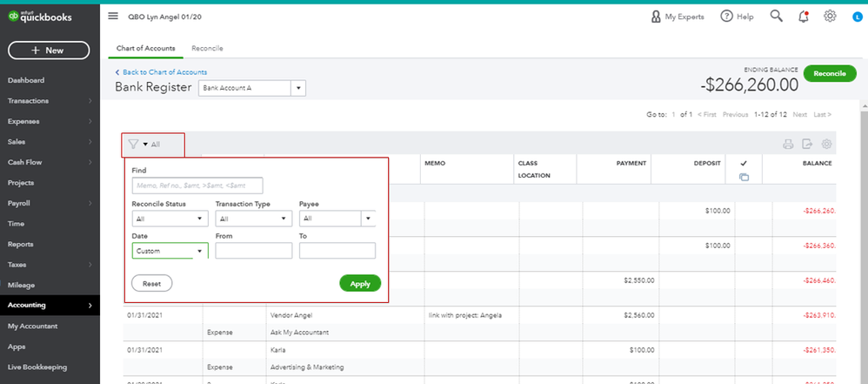This screenshot has width=868, height=384.
Task: Click the green Reconcile button
Action: click(x=829, y=74)
